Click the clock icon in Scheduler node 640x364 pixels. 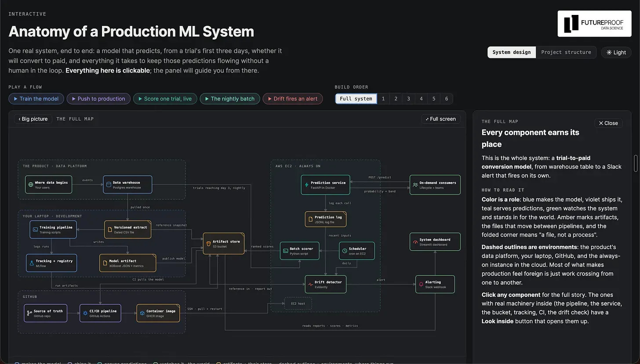(344, 251)
